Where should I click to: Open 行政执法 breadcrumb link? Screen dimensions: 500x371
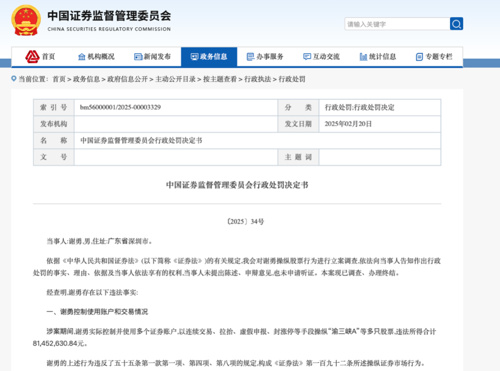tap(258, 79)
